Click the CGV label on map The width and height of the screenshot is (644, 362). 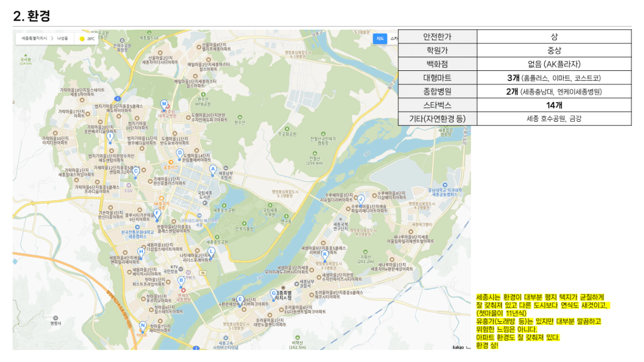coord(129,191)
